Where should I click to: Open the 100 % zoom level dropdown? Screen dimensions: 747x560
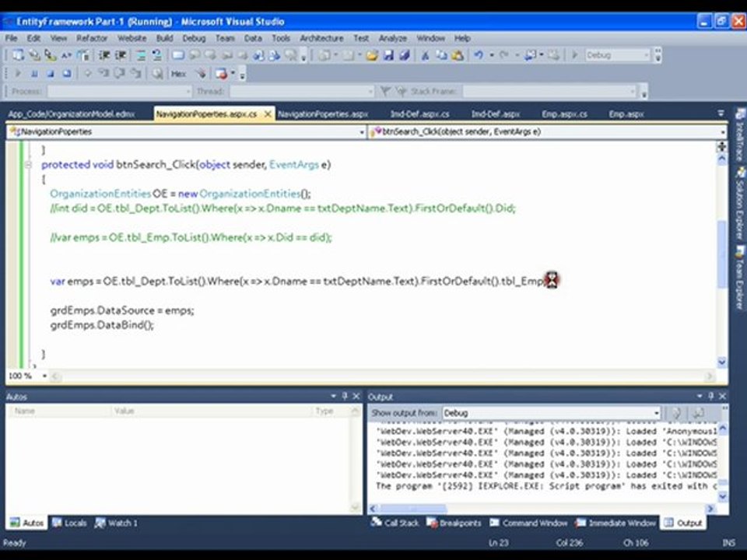click(45, 376)
